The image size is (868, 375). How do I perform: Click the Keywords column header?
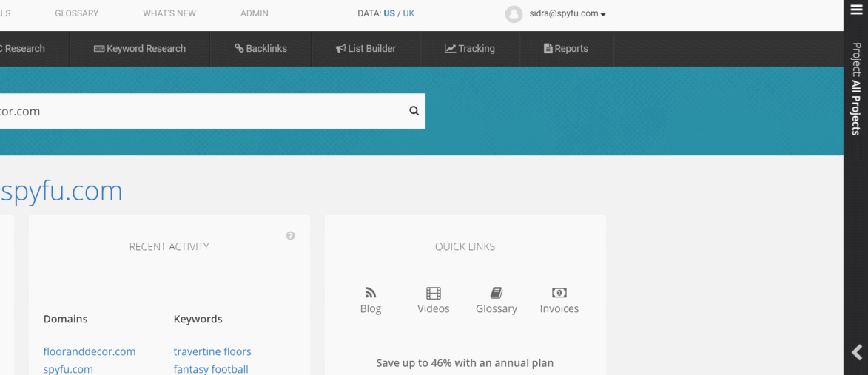198,319
